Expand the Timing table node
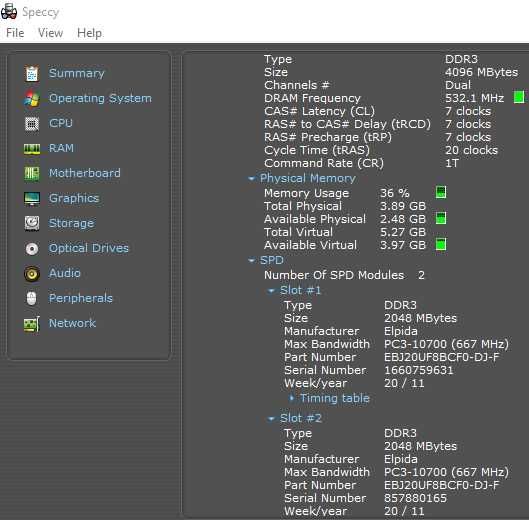 click(292, 398)
